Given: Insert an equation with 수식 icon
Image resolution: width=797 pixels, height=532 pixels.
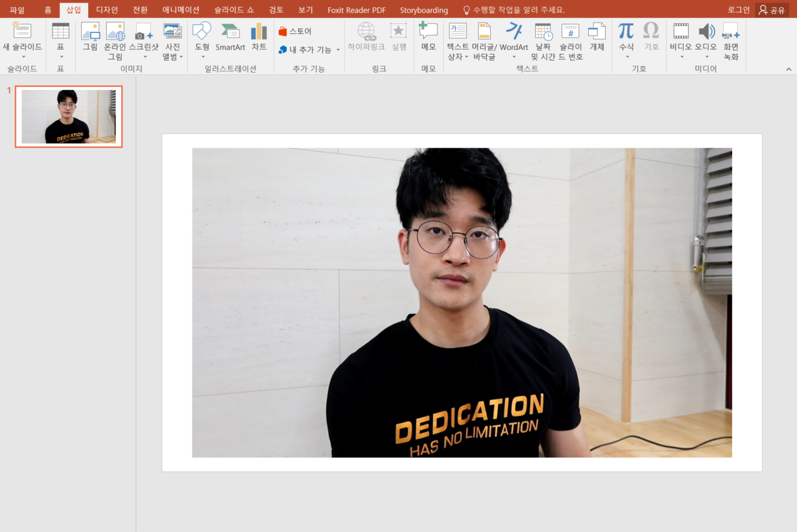Looking at the screenshot, I should click(x=626, y=31).
